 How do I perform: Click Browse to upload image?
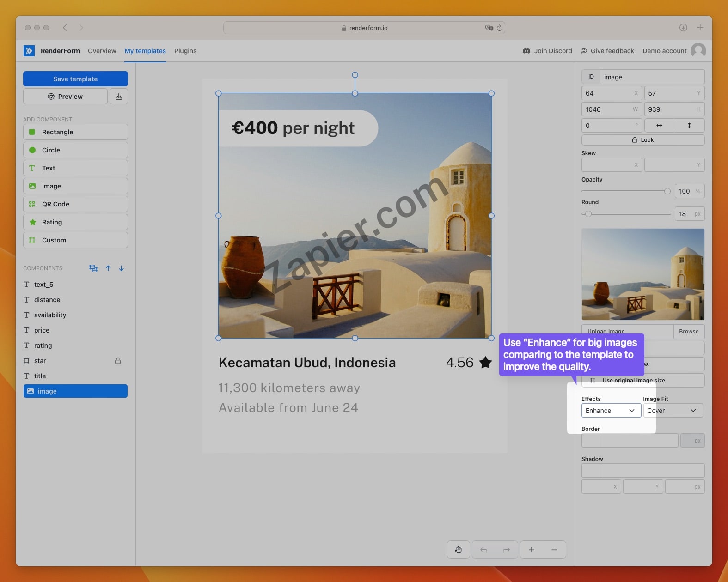pos(689,332)
